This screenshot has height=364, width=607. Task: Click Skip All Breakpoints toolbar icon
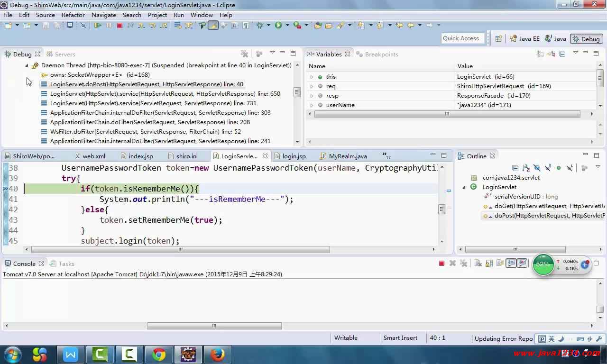click(x=83, y=25)
